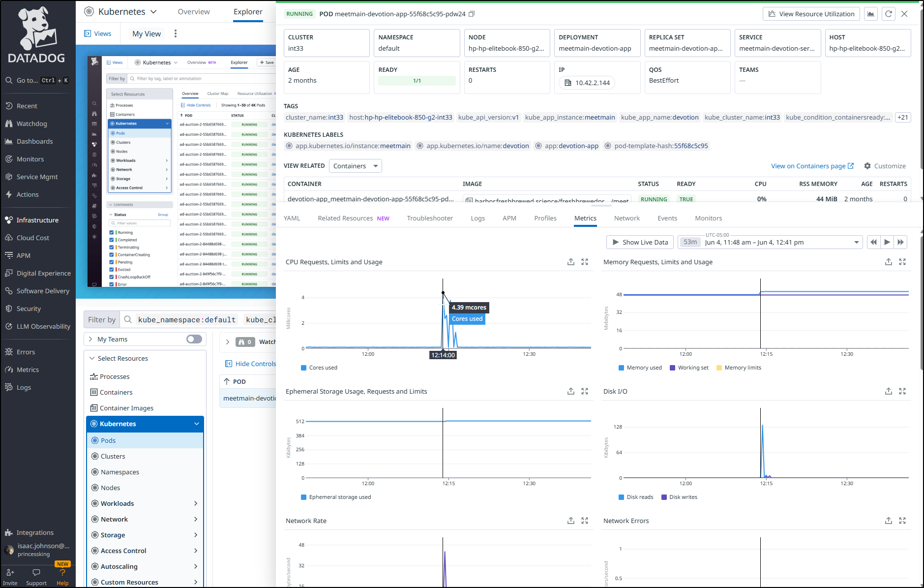Click the Customize gear icon
924x588 pixels.
pos(867,166)
